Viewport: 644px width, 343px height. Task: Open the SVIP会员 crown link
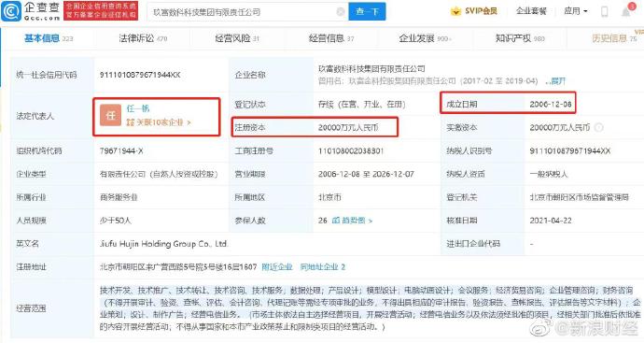pyautogui.click(x=473, y=11)
